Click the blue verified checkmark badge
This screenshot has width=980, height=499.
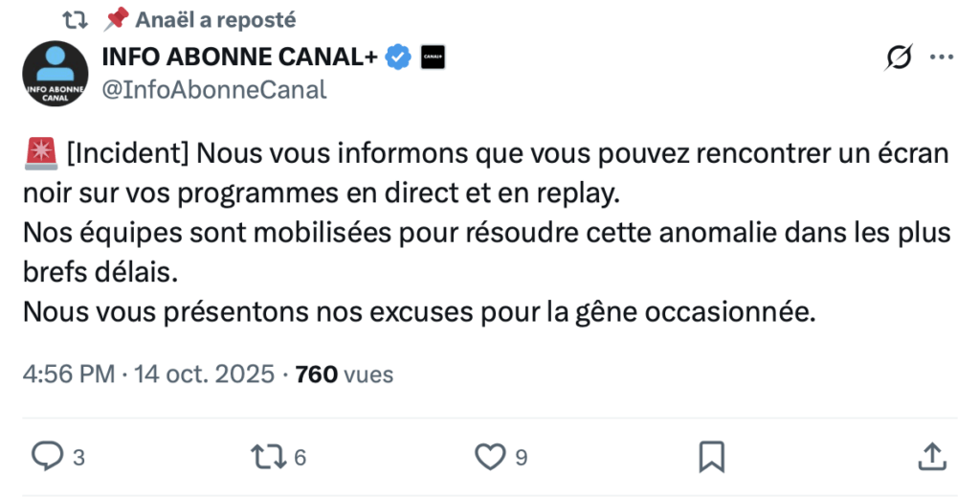(398, 57)
